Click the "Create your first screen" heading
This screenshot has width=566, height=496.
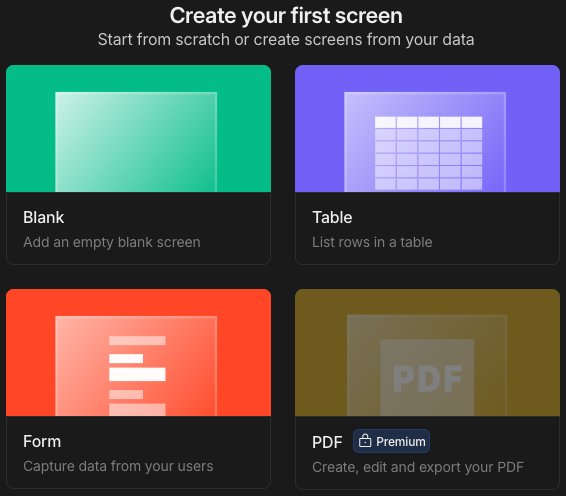[286, 16]
